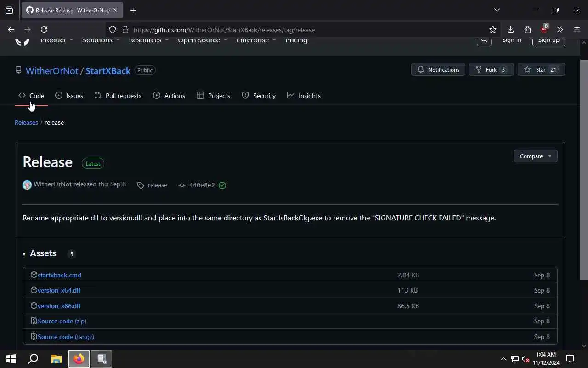Image resolution: width=588 pixels, height=368 pixels.
Task: Switch to the Insights tab
Action: pos(304,96)
